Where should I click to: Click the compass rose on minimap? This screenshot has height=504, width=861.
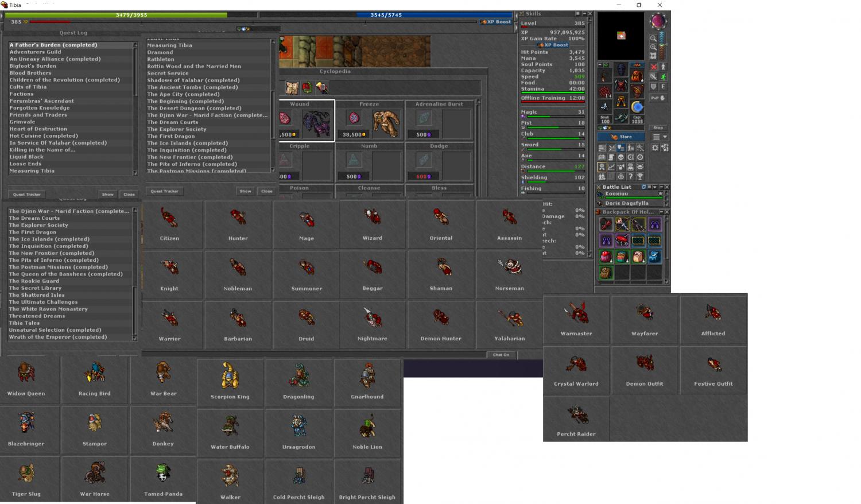tap(658, 22)
